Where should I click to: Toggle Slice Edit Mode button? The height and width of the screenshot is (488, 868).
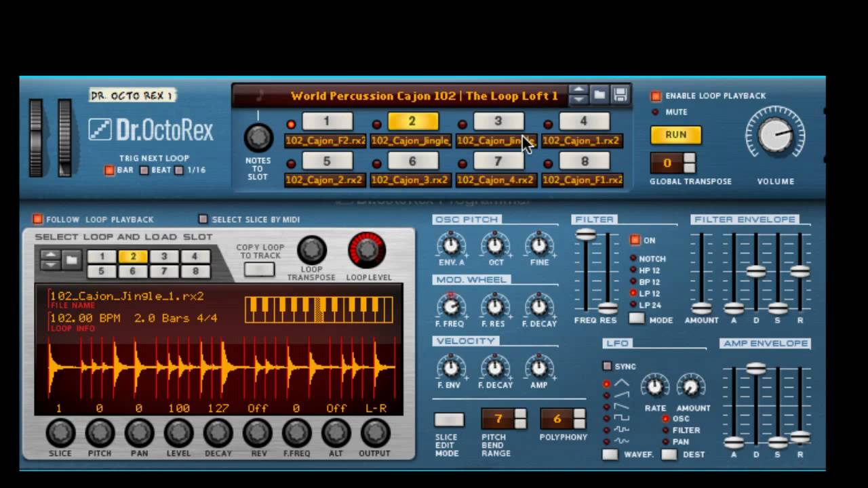click(449, 420)
